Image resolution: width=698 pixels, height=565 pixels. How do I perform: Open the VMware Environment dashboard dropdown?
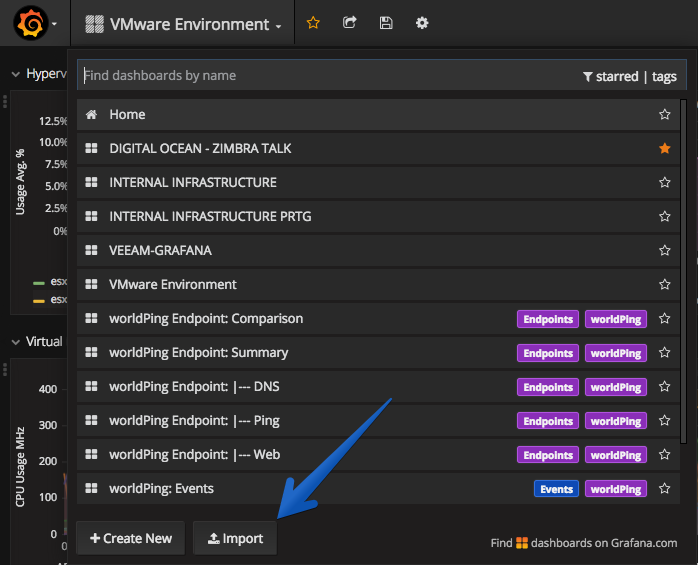pyautogui.click(x=183, y=24)
